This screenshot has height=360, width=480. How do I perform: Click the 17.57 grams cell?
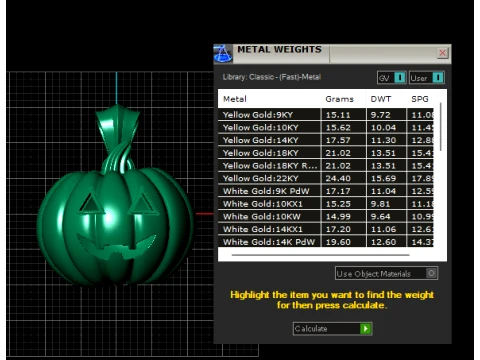(344, 140)
